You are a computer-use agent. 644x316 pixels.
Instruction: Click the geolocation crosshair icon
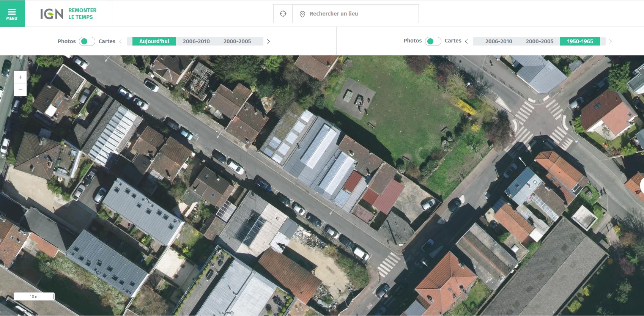click(x=283, y=14)
